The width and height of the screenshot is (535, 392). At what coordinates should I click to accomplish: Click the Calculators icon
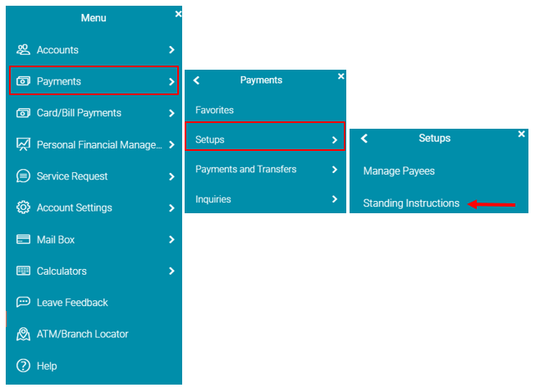(x=23, y=271)
